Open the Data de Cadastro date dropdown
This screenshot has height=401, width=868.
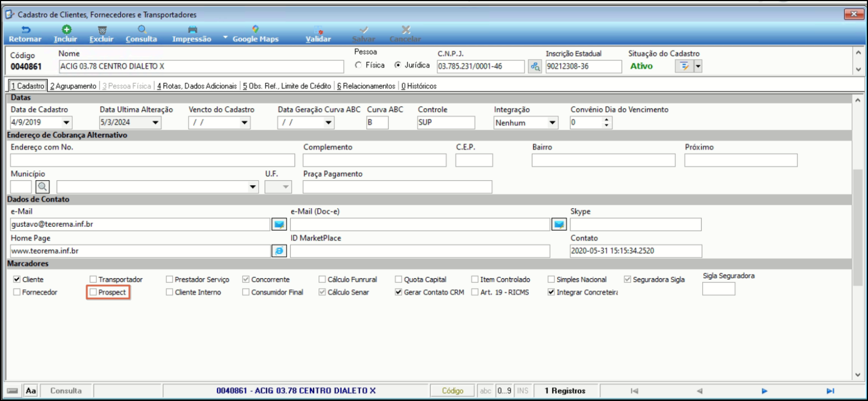tap(67, 123)
